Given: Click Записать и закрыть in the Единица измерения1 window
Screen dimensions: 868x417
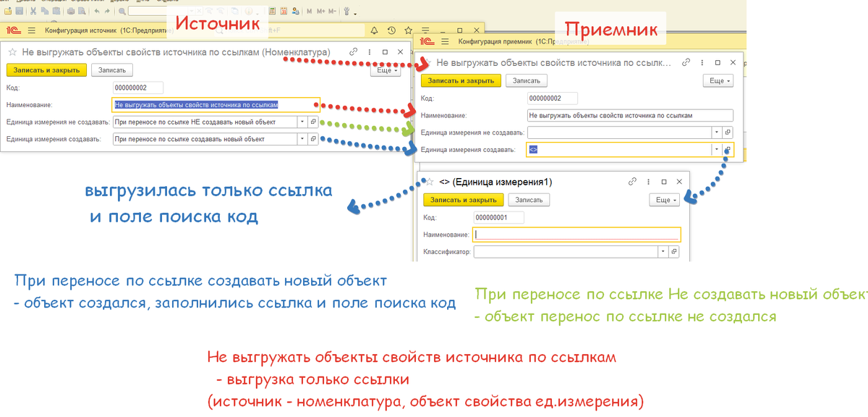Looking at the screenshot, I should (463, 200).
